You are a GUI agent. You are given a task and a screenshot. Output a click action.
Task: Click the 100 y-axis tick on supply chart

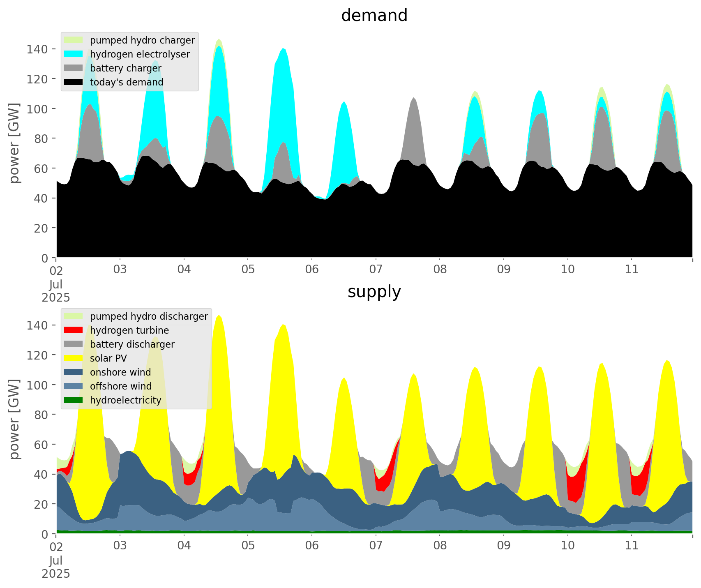pos(37,385)
